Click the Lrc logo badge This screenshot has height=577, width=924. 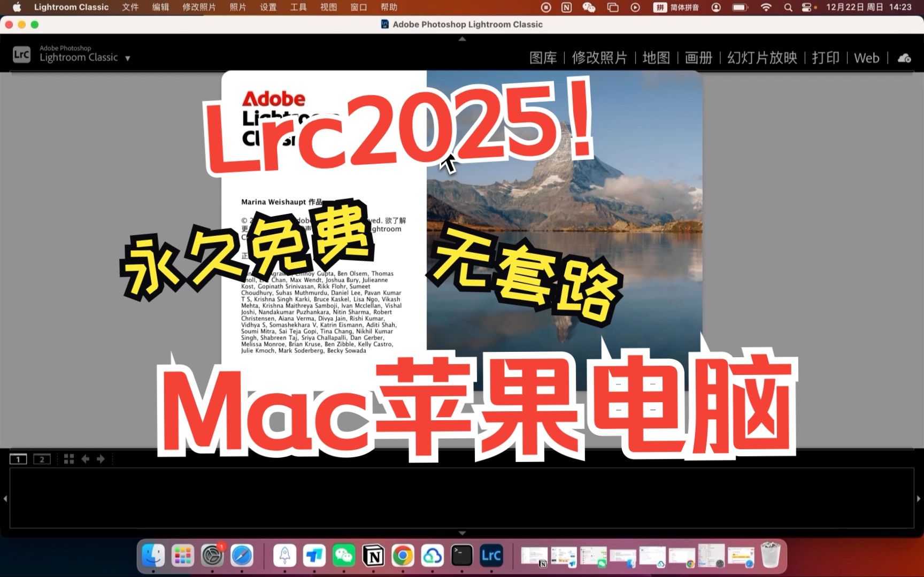[x=21, y=55]
